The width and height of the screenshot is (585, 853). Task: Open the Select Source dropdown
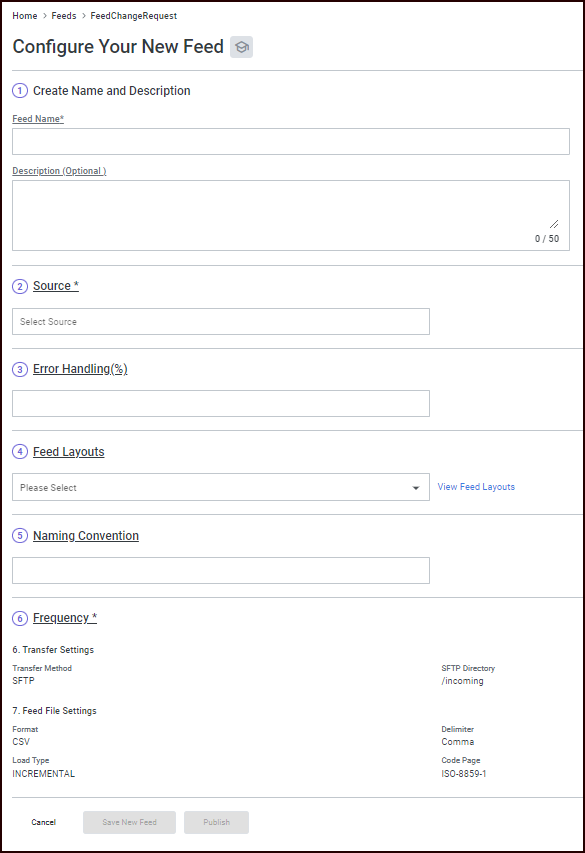click(218, 321)
